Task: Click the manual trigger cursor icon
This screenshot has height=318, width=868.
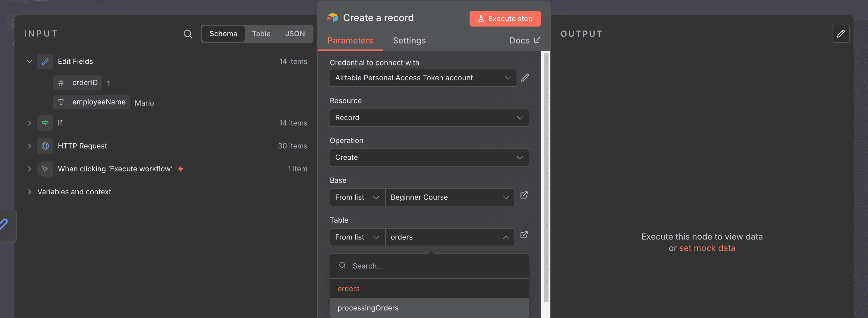Action: point(45,169)
